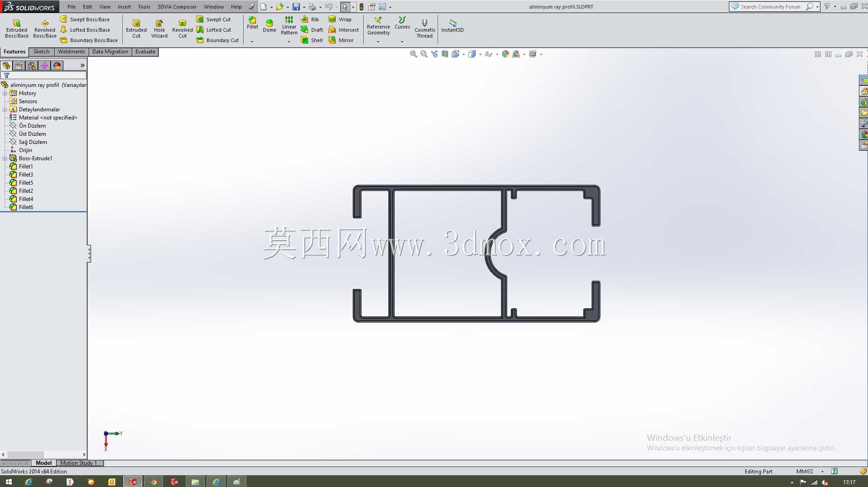
Task: Pick the Boundary Boss/Base tool
Action: [89, 40]
